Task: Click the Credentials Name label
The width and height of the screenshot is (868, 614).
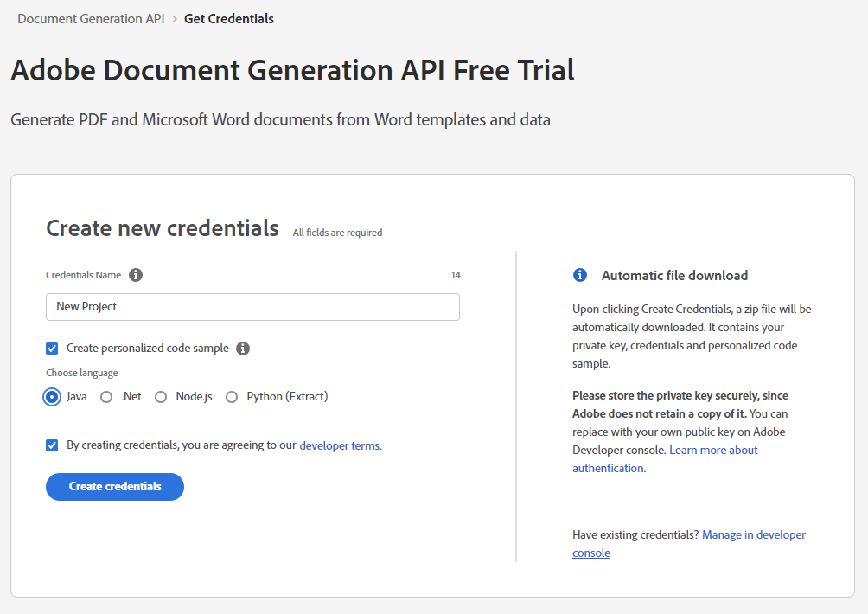Action: tap(84, 275)
